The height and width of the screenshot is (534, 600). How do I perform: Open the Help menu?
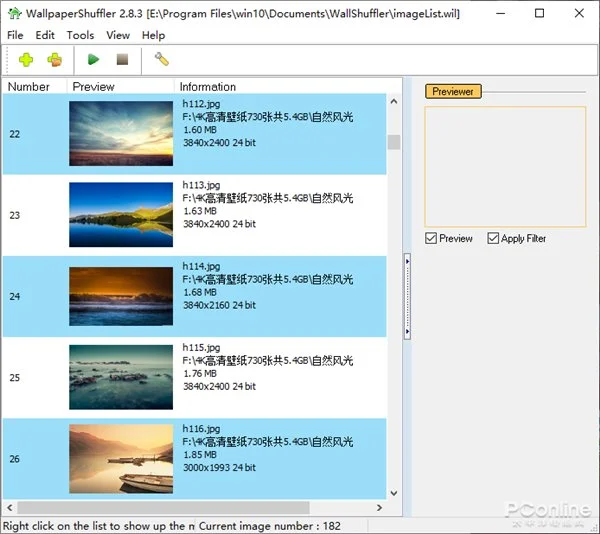(153, 35)
